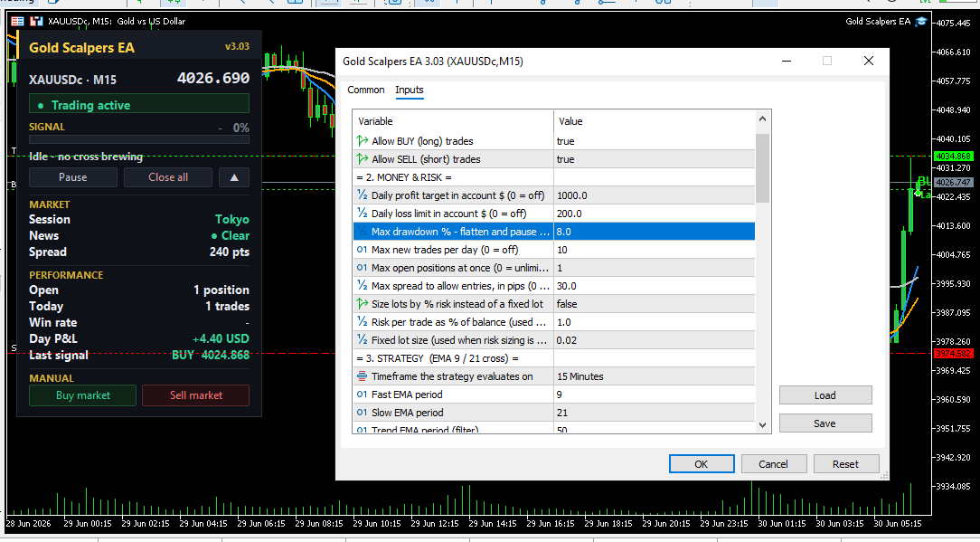Pause the Gold Scalpers EA trading

coord(73,177)
